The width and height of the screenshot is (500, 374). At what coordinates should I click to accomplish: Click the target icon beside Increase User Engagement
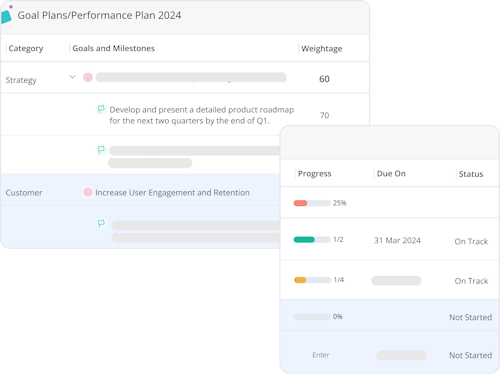point(88,192)
